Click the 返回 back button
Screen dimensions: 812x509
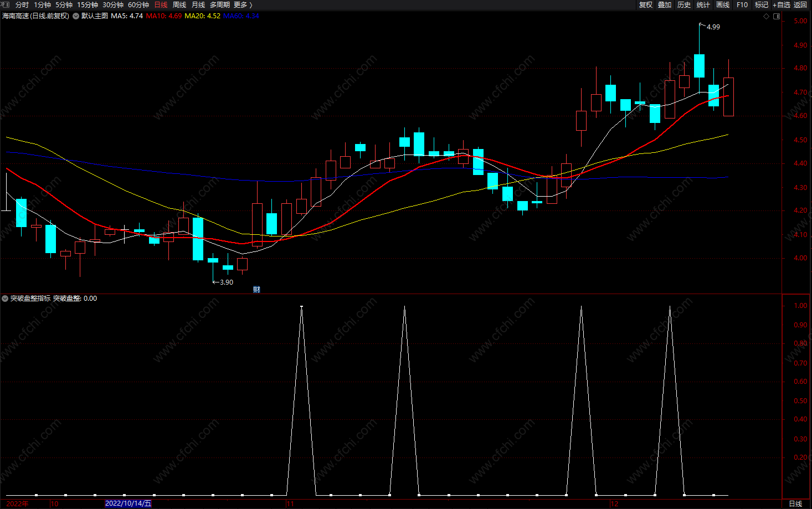click(x=800, y=4)
